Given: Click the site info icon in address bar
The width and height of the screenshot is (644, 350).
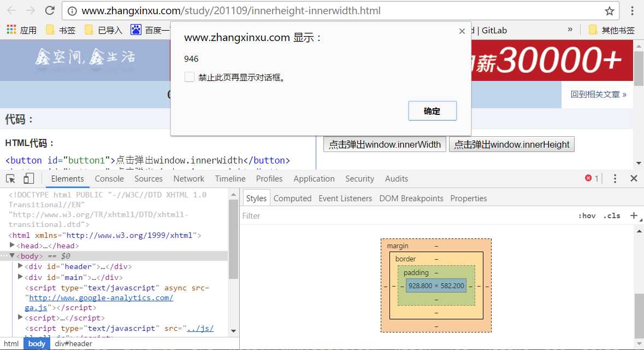Looking at the screenshot, I should tap(72, 11).
